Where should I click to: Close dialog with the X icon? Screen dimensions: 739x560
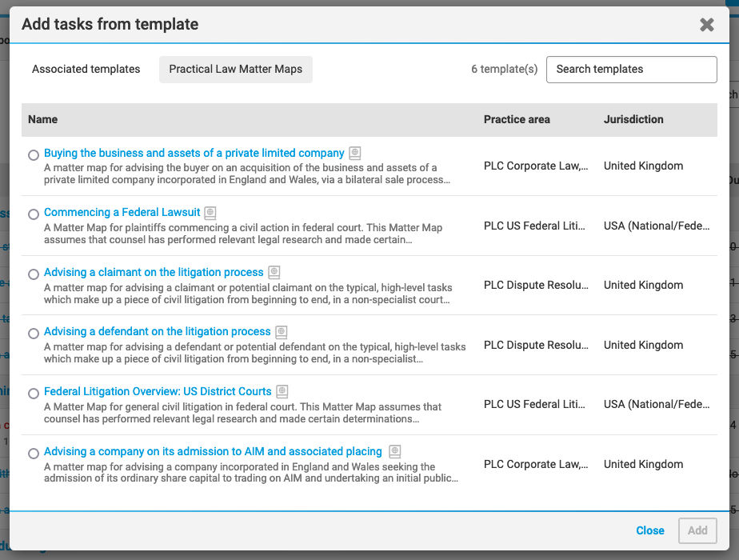point(707,25)
